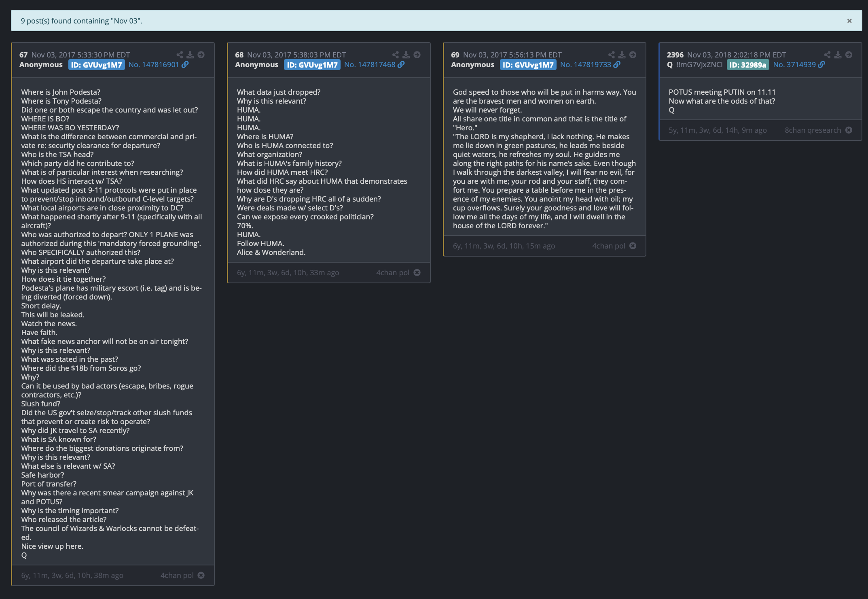868x599 pixels.
Task: Select the '9 post(s) found' result message
Action: pos(81,21)
